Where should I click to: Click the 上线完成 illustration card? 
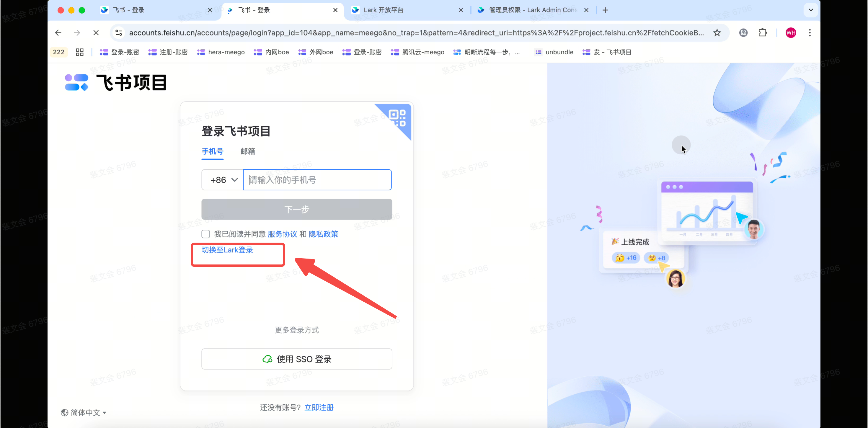[x=644, y=250]
